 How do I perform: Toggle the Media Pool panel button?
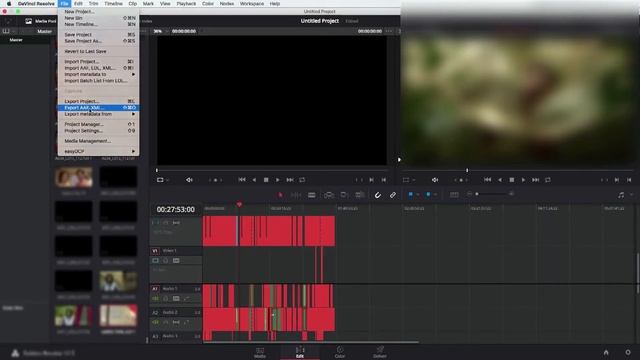tap(40, 21)
